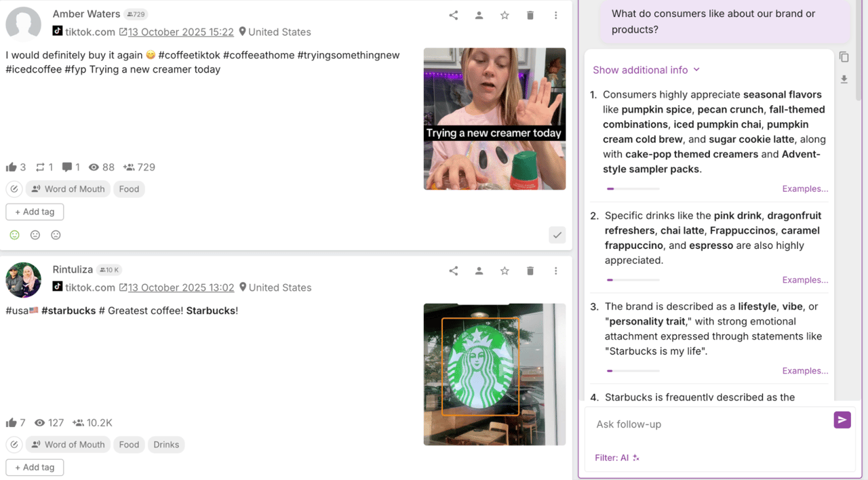Add tag to Amber Waters' post
Screen dimensions: 868x480
click(x=35, y=212)
